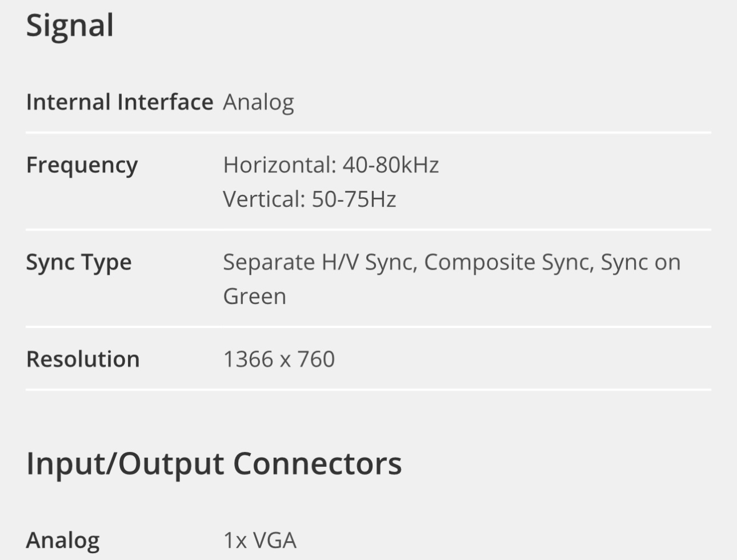737x560 pixels.
Task: Click the Signal section heading
Action: (x=70, y=26)
